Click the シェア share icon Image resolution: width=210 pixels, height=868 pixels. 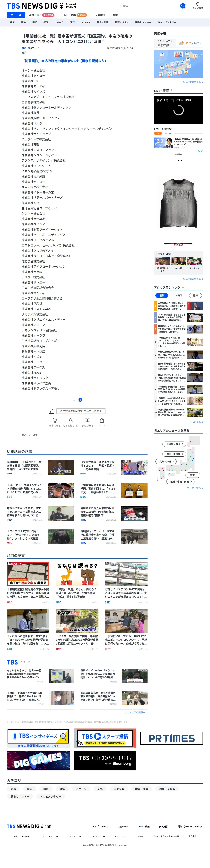102,420
